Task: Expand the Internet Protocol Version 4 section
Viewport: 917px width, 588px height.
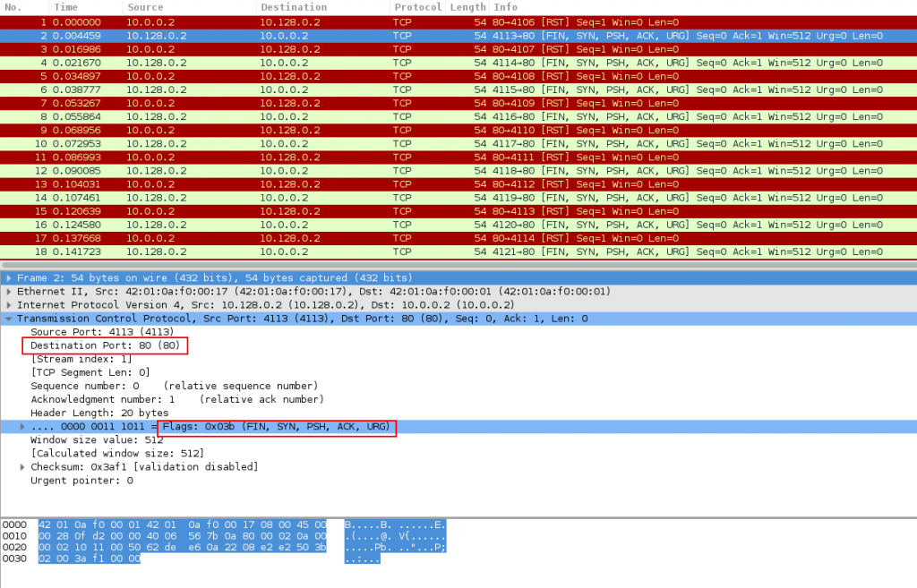Action: click(7, 304)
